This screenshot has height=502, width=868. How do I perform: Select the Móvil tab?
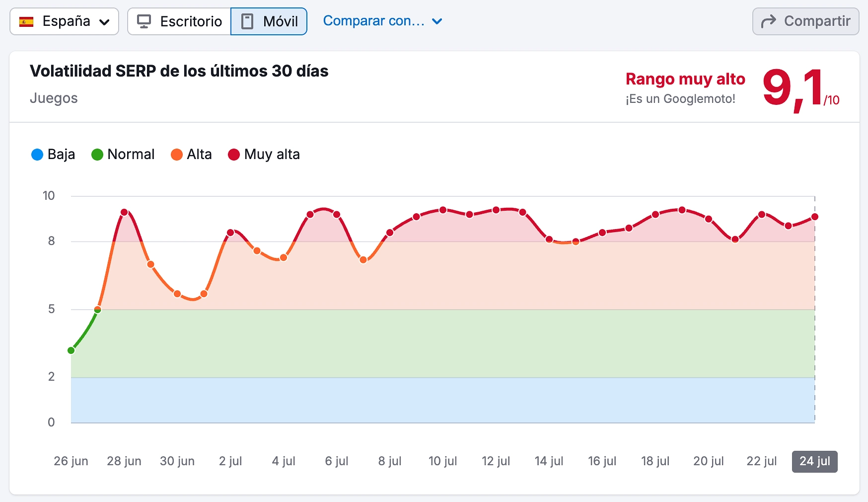[x=268, y=21]
